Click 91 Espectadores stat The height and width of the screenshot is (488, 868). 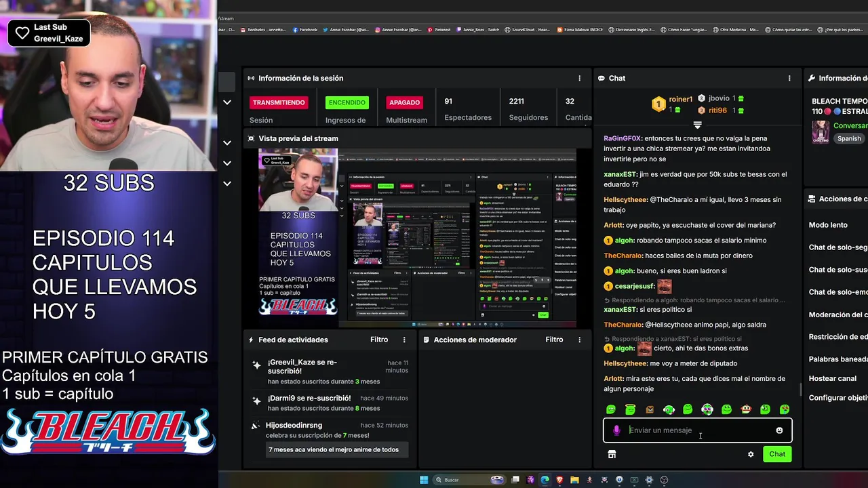coord(467,109)
